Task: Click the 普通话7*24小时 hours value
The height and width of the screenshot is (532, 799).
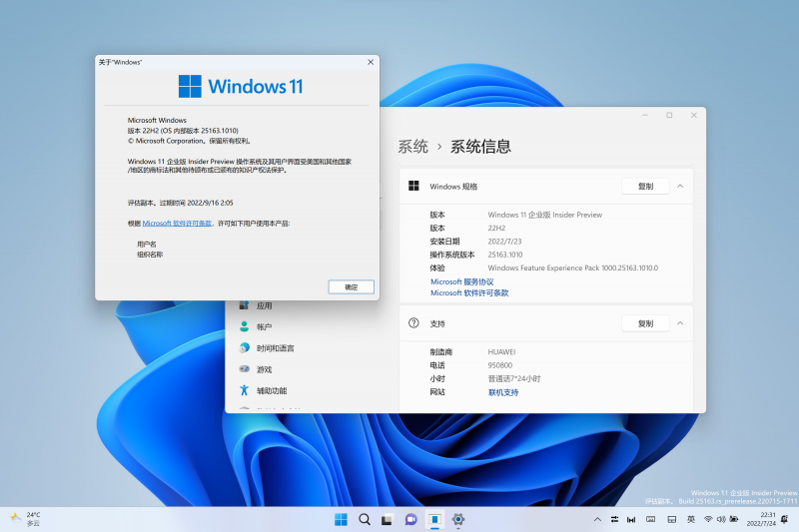Action: click(514, 378)
